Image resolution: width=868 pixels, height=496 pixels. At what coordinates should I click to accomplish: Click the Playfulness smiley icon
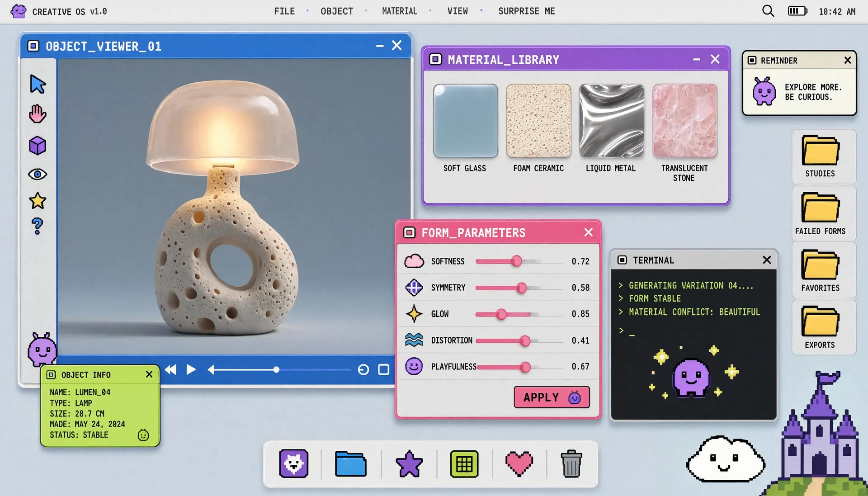[x=414, y=366]
